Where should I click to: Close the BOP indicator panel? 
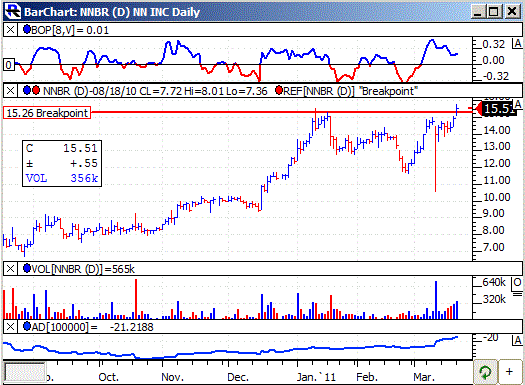tap(10, 30)
